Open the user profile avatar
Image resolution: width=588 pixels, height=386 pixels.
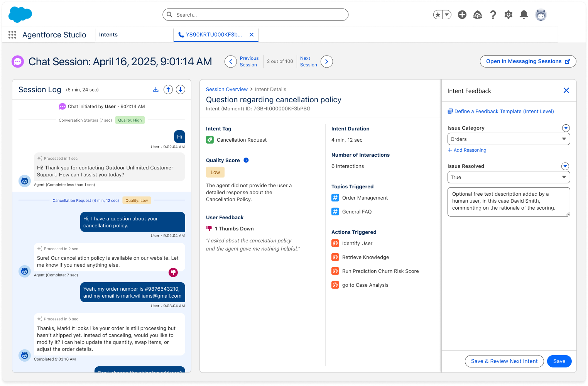point(541,15)
